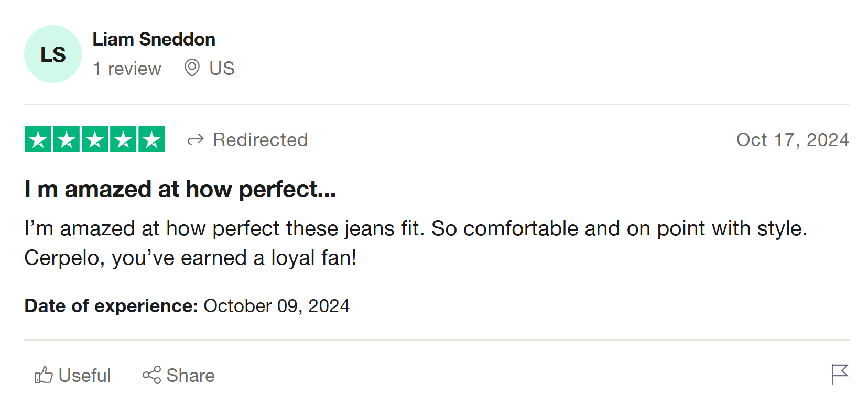
Task: Click the US country label
Action: pyautogui.click(x=222, y=68)
